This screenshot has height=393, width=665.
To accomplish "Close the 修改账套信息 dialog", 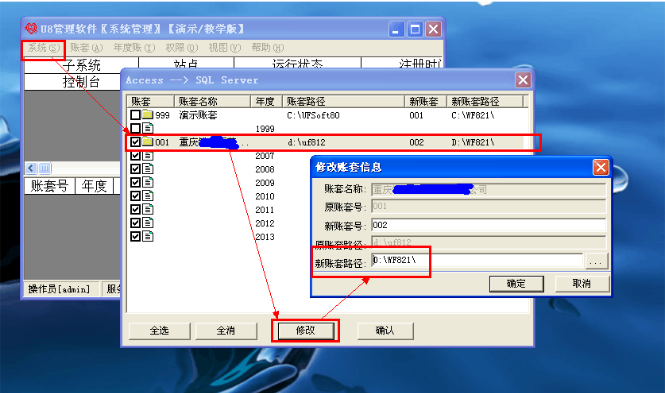I will tap(601, 167).
